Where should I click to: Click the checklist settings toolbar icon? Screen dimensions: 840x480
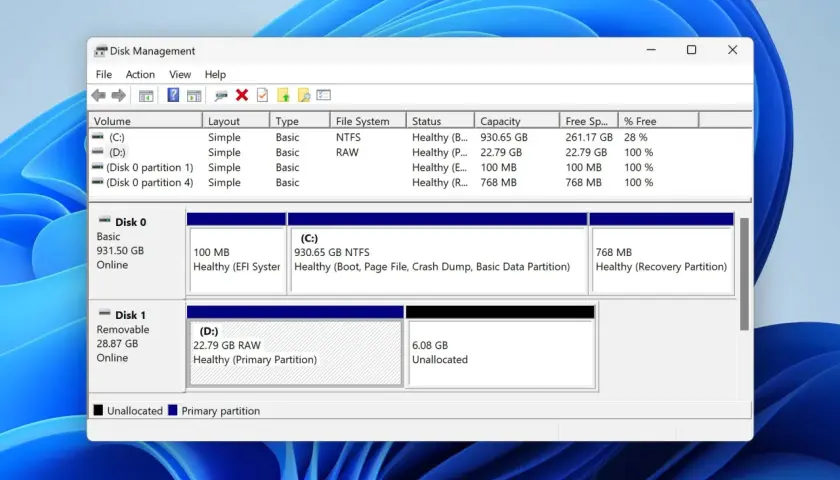click(x=324, y=95)
